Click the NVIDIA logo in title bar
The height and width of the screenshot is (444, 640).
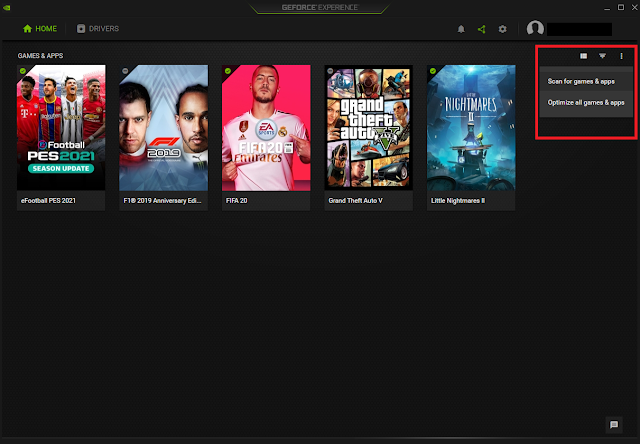tap(6, 7)
